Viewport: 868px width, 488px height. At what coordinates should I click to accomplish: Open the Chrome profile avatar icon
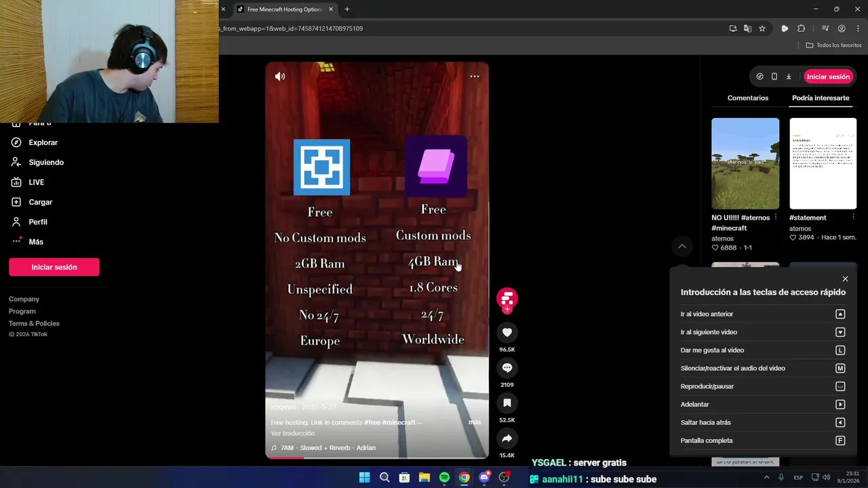pyautogui.click(x=842, y=28)
